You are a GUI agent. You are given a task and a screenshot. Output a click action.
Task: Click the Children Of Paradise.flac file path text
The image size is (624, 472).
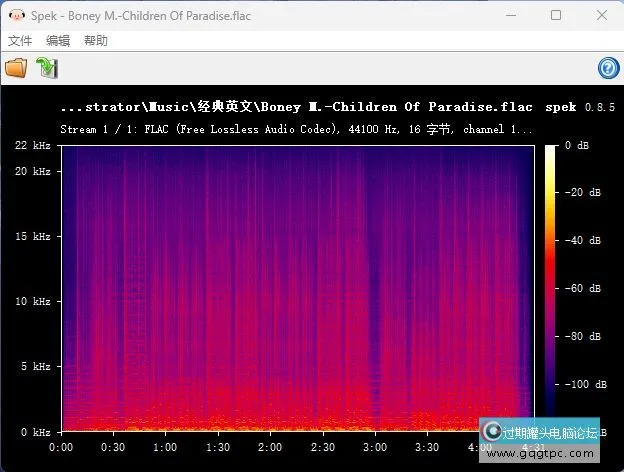pyautogui.click(x=300, y=107)
